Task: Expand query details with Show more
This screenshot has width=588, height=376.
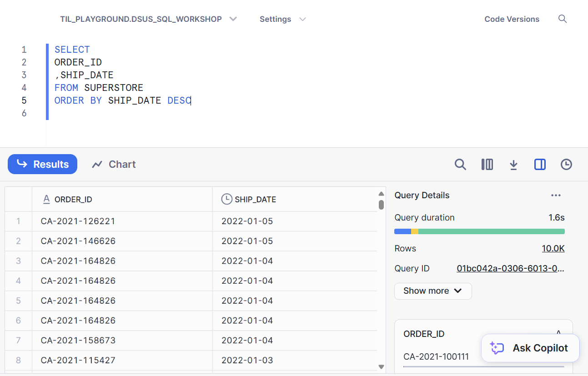Action: [432, 291]
